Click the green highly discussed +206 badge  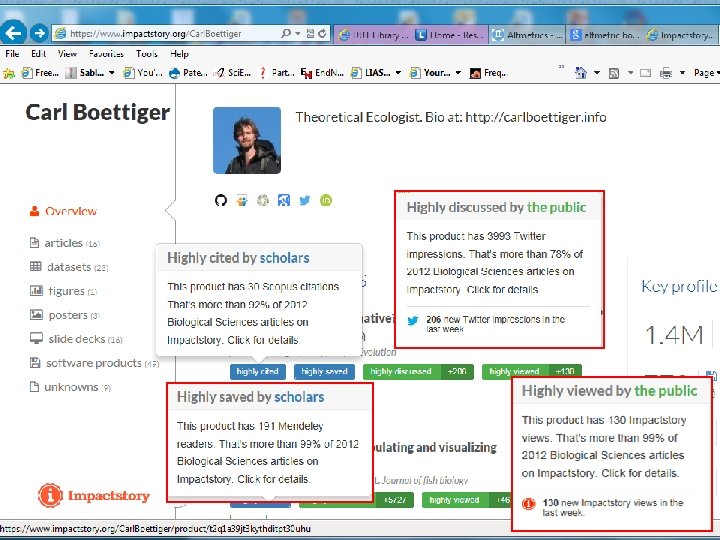(x=418, y=371)
